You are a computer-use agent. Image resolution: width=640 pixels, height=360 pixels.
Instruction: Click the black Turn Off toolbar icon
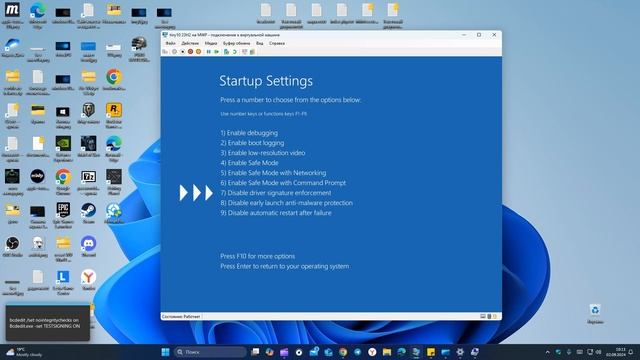(182, 52)
